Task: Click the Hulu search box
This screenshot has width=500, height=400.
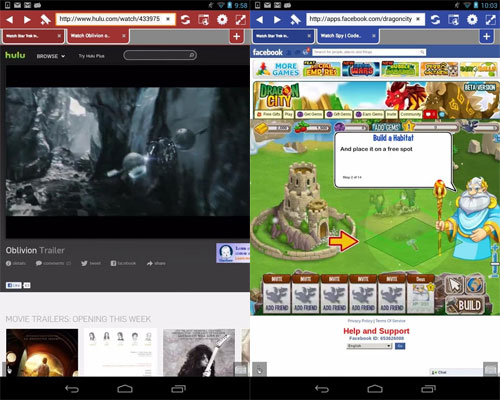Action: [x=160, y=55]
